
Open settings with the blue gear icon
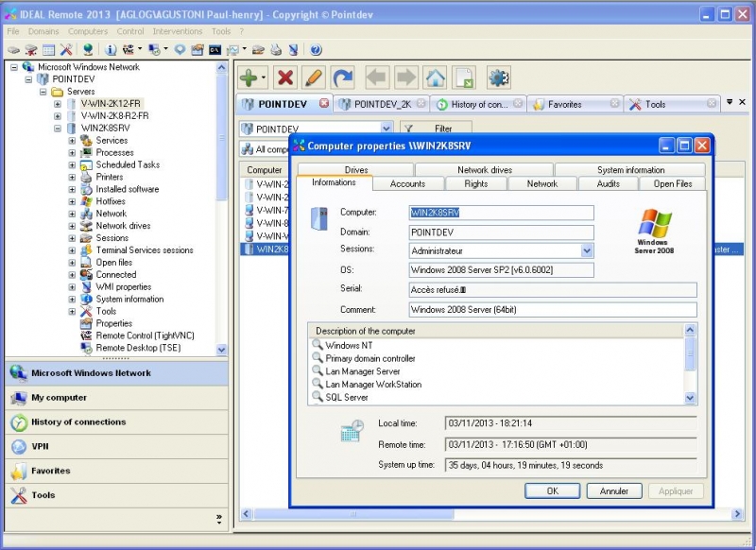point(499,77)
